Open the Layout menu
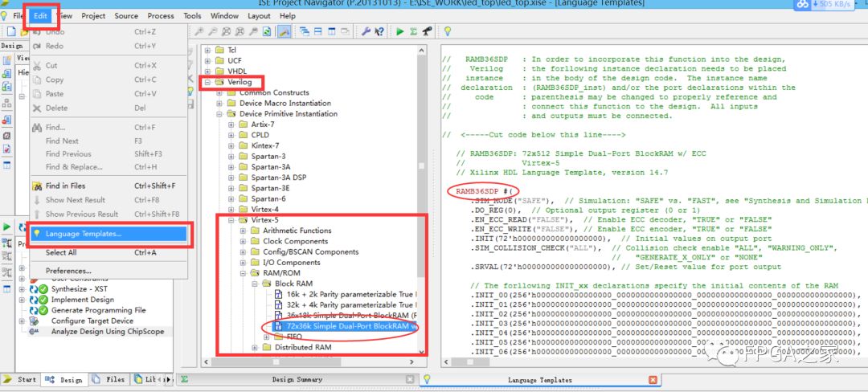The image size is (868, 392). (x=259, y=16)
